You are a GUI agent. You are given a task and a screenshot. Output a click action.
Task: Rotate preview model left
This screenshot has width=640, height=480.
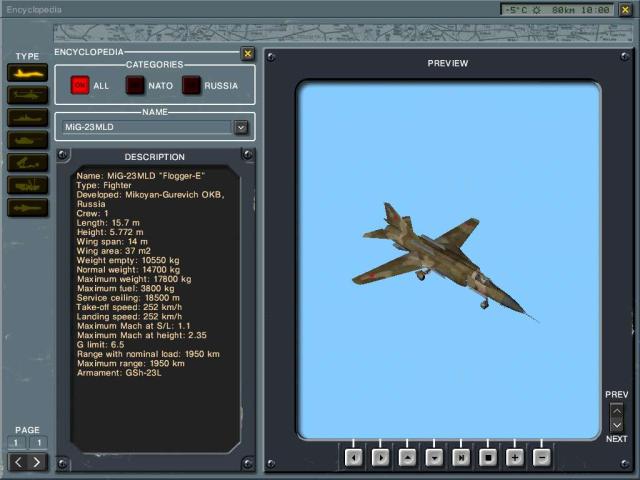pyautogui.click(x=353, y=458)
